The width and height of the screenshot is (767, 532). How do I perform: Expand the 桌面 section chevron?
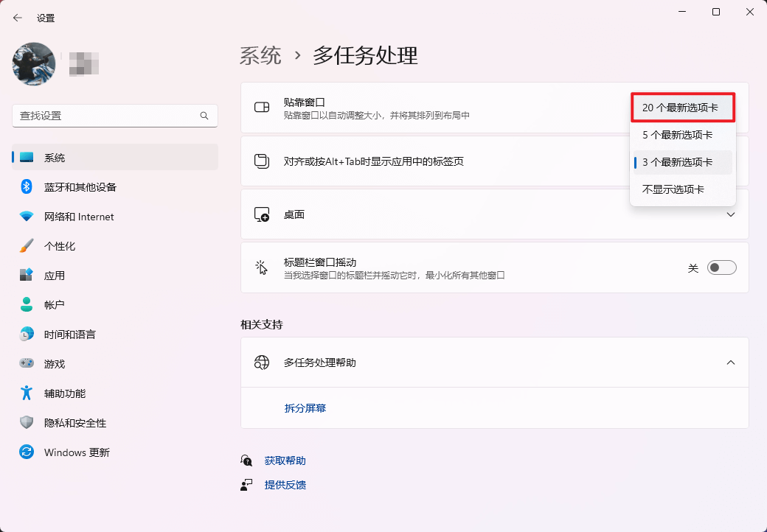tap(730, 214)
